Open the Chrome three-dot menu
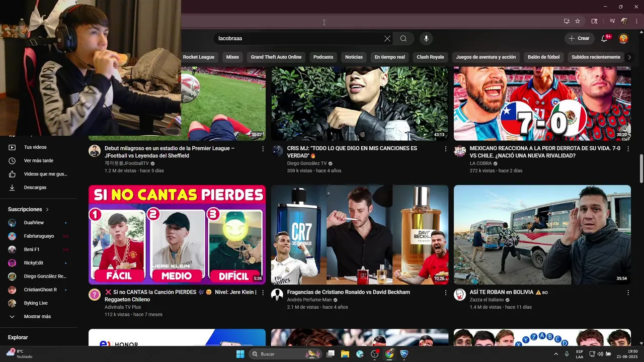 (x=636, y=21)
